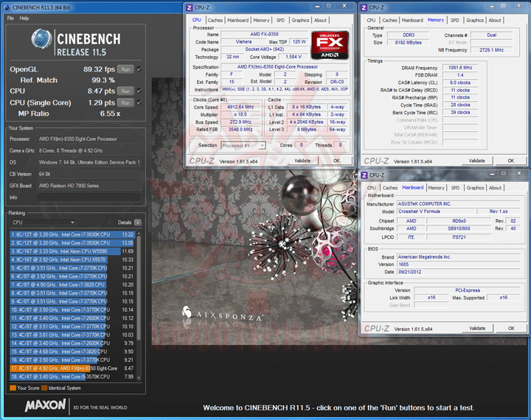Click OK in the CPU tab CPU-Z window
This screenshot has width=531, height=420.
(336, 161)
